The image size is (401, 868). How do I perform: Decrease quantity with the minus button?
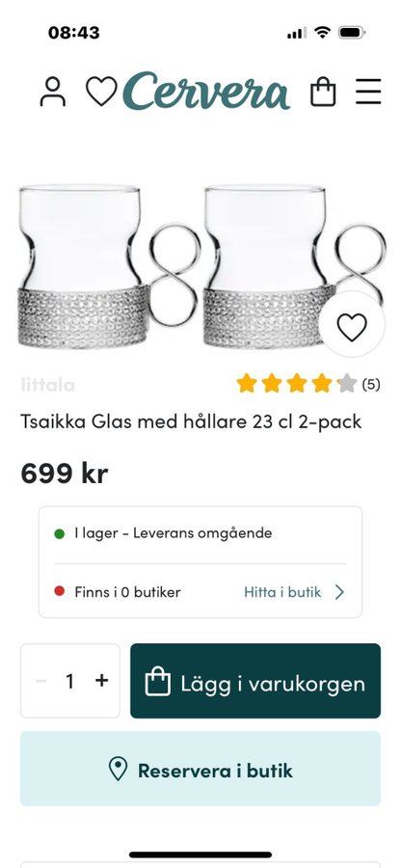click(40, 681)
